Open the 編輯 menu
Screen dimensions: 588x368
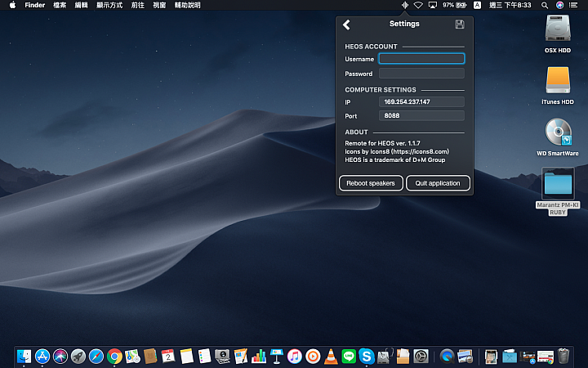tap(81, 5)
